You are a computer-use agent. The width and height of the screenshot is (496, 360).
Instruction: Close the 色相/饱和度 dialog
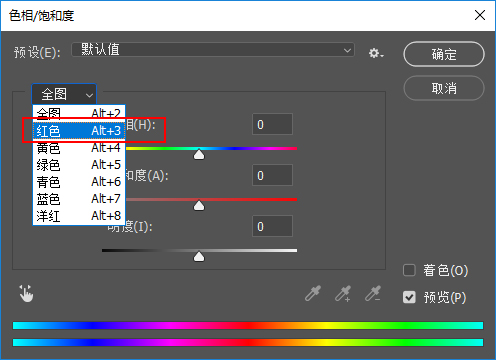pos(480,15)
